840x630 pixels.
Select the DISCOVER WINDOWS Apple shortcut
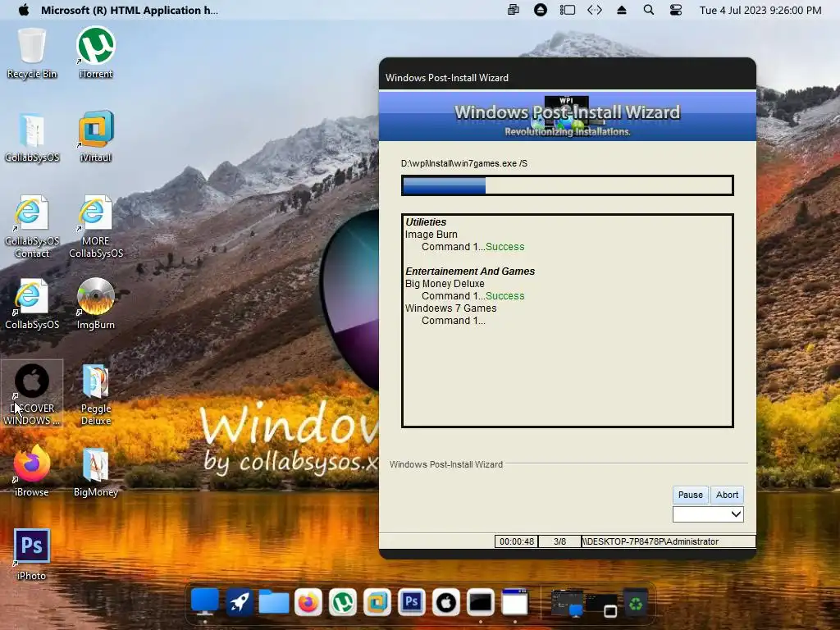[x=32, y=395]
